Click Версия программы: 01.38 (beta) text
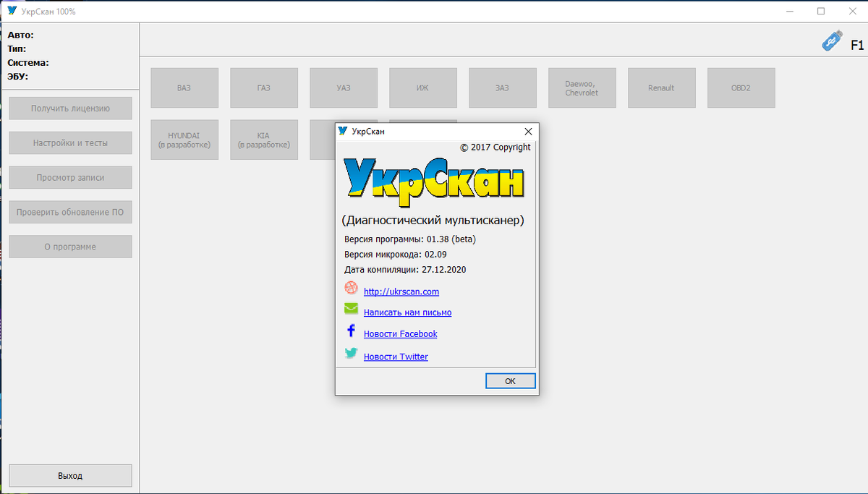 pos(410,239)
